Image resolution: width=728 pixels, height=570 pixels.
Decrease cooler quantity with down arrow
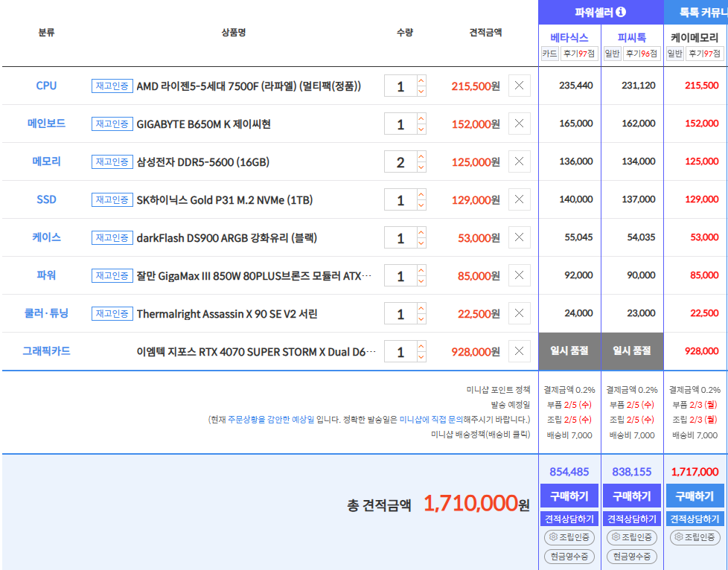(421, 319)
